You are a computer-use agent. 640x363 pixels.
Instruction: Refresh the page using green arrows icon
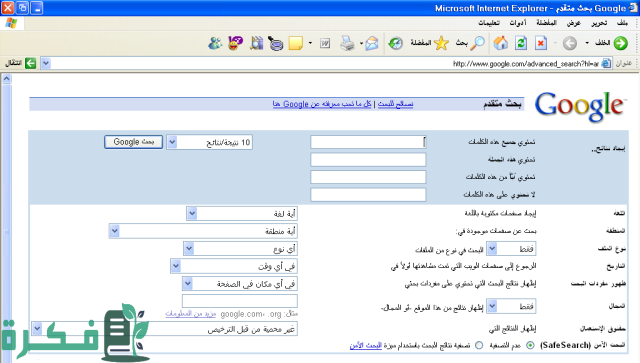[521, 43]
